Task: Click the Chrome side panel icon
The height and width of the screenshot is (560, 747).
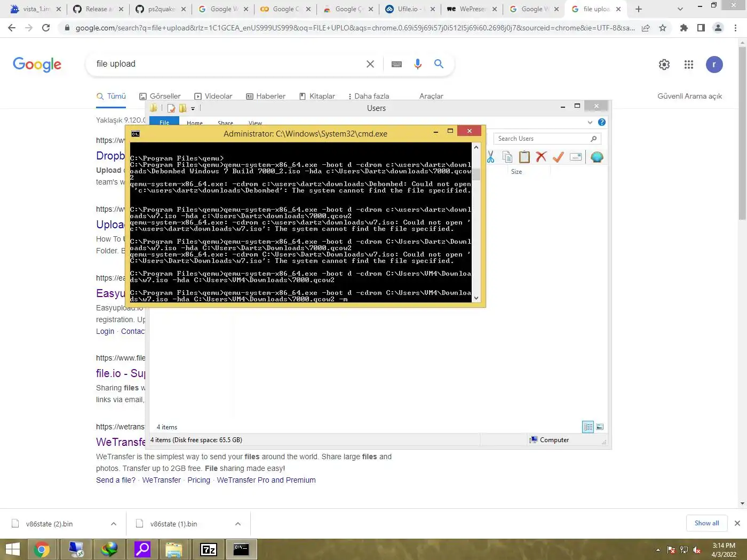Action: coord(701,28)
